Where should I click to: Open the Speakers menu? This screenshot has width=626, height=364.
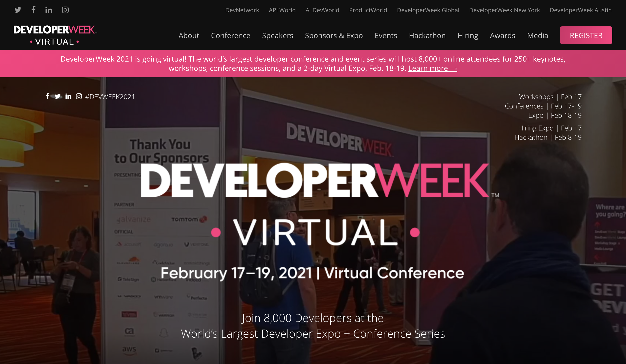click(278, 35)
